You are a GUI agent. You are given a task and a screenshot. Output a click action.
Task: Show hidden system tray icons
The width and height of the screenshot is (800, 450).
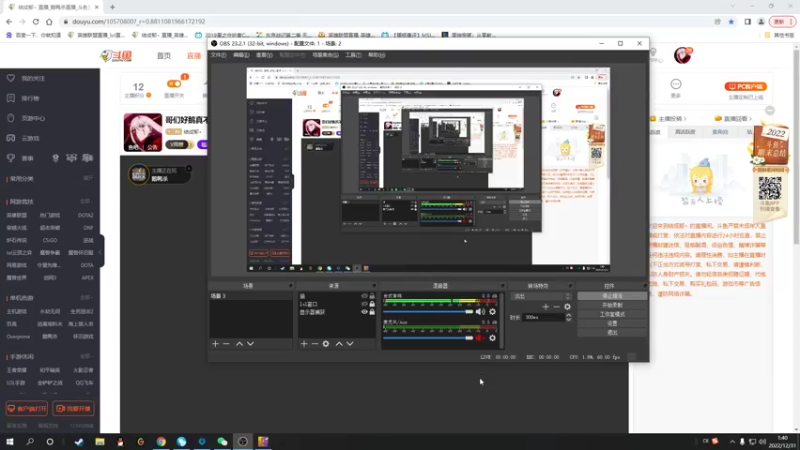click(732, 442)
